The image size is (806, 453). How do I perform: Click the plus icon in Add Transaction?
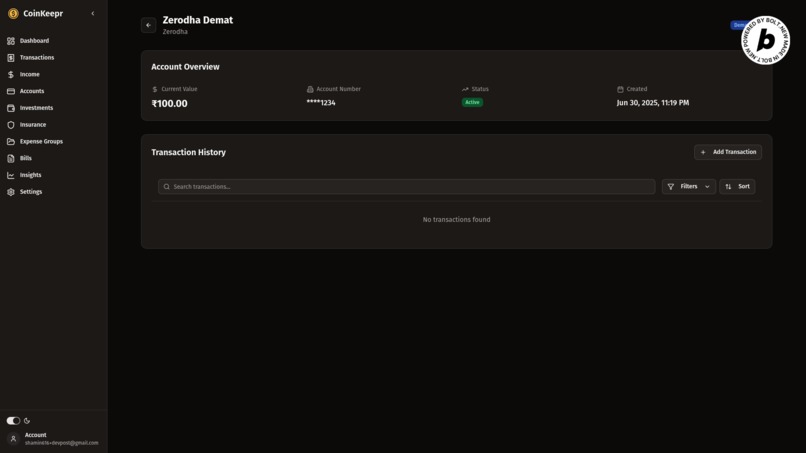pos(703,152)
